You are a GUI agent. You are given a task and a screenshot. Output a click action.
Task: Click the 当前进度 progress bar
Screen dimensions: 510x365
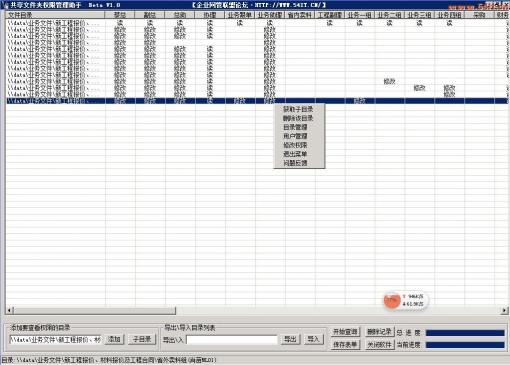pos(465,345)
